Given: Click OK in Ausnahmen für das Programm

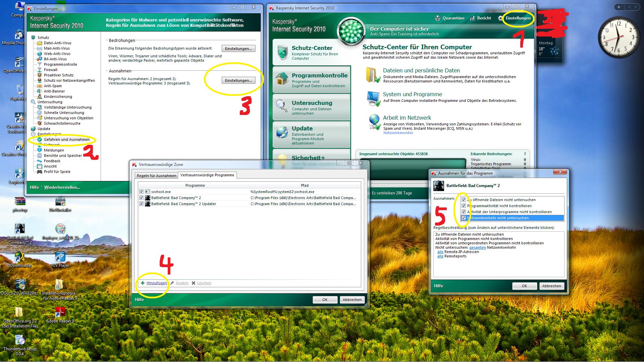Looking at the screenshot, I should [x=524, y=286].
